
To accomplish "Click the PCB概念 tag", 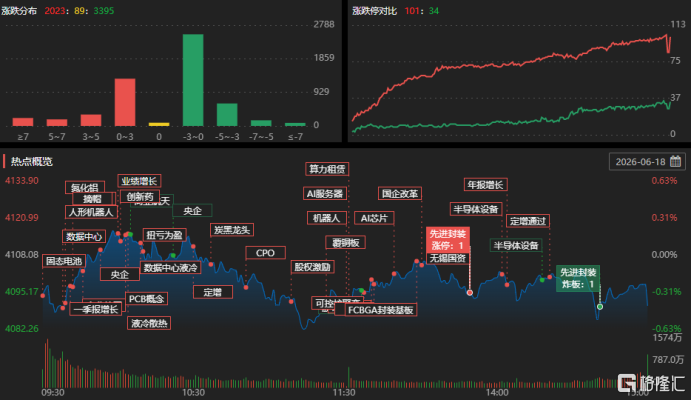I will (x=147, y=298).
